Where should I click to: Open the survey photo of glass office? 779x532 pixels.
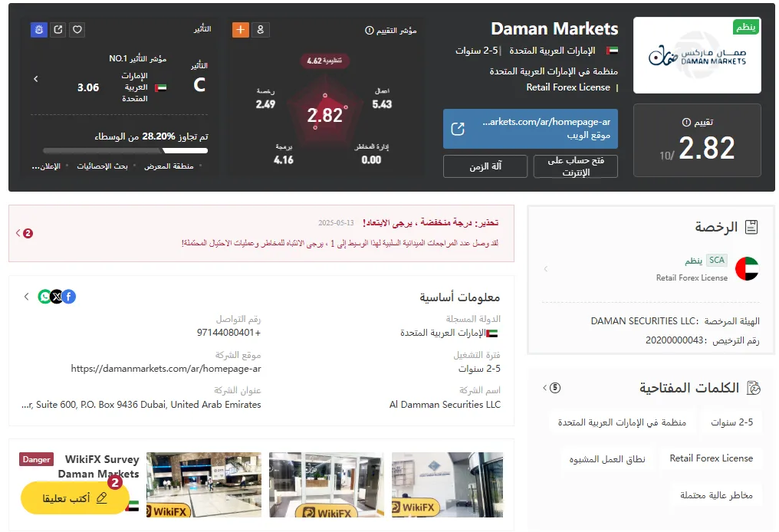(x=327, y=484)
